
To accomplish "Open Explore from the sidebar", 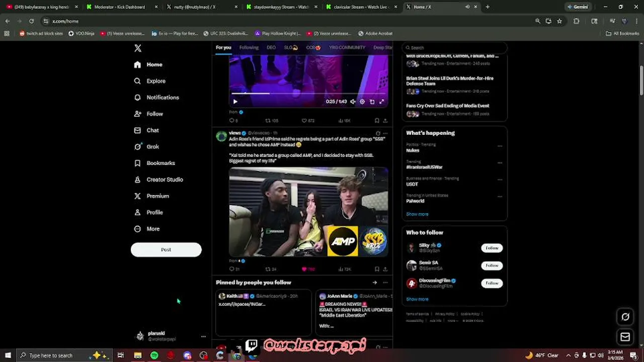I will click(150, 81).
